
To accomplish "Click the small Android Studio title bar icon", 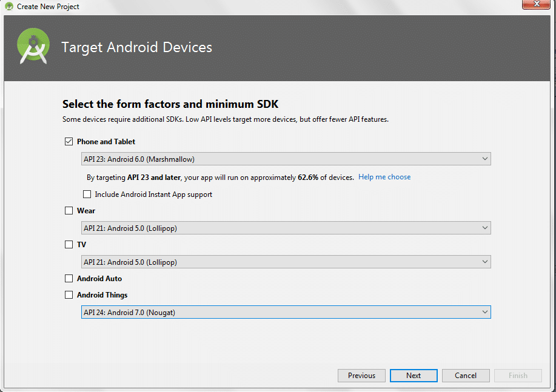I will (x=9, y=7).
